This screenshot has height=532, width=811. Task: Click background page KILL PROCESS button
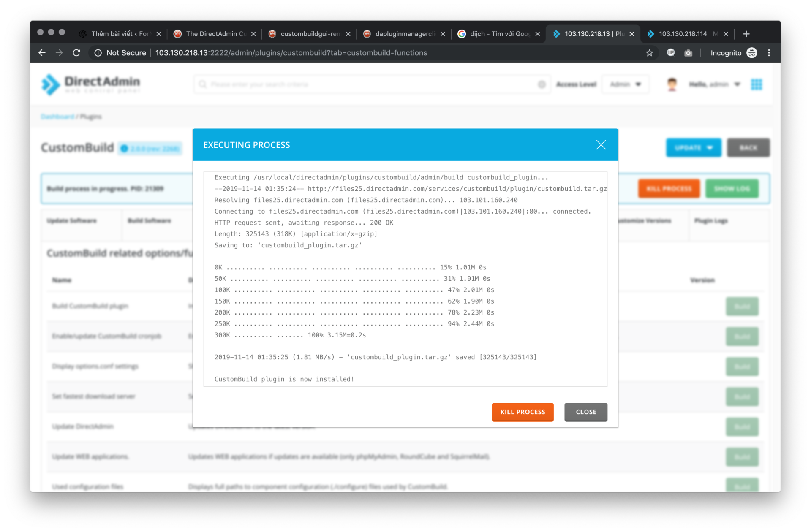point(669,189)
